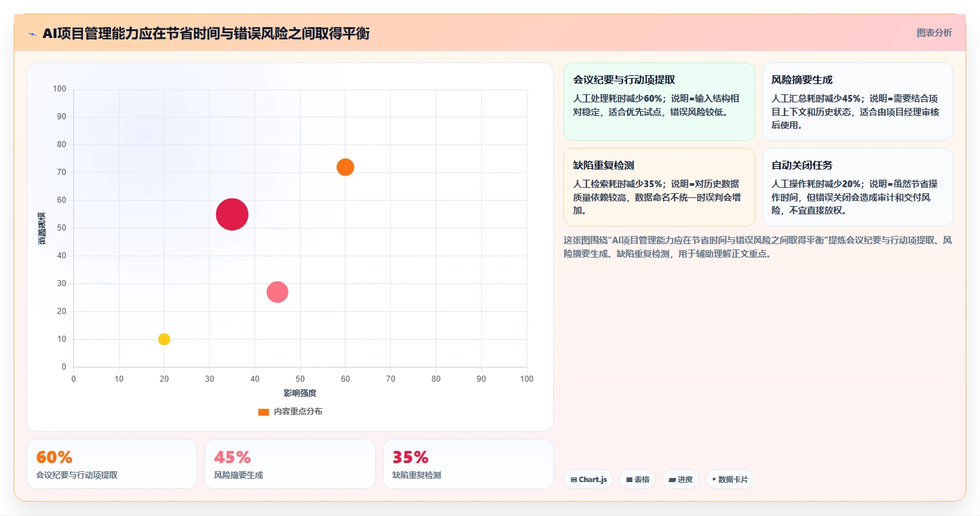
Task: Click the 缺陷重复检测 label under 35%
Action: pyautogui.click(x=417, y=475)
